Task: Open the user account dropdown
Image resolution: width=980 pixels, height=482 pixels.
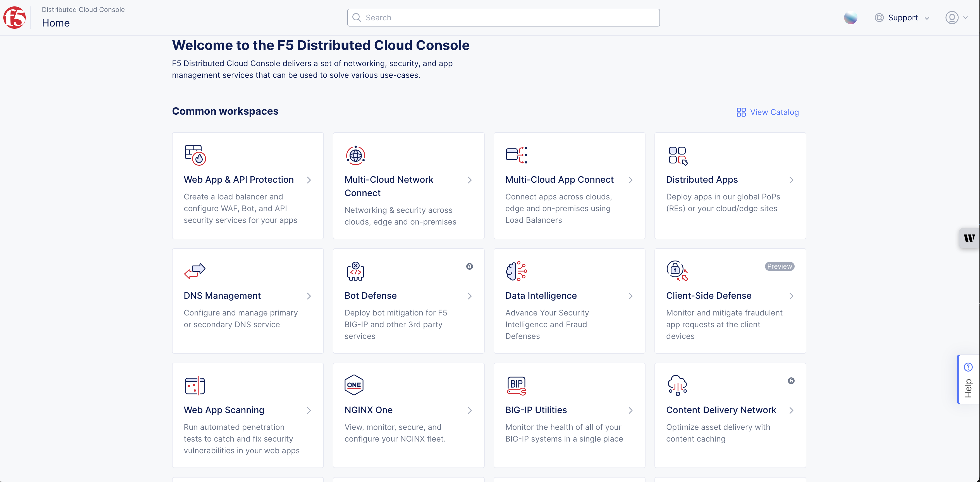Action: tap(957, 18)
